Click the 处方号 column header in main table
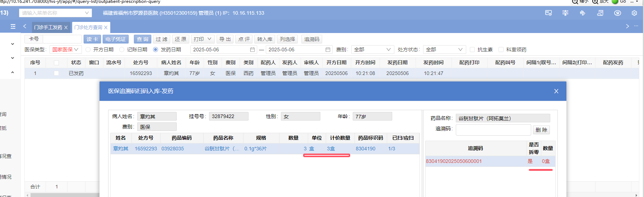This screenshot has width=644, height=197. 141,62
